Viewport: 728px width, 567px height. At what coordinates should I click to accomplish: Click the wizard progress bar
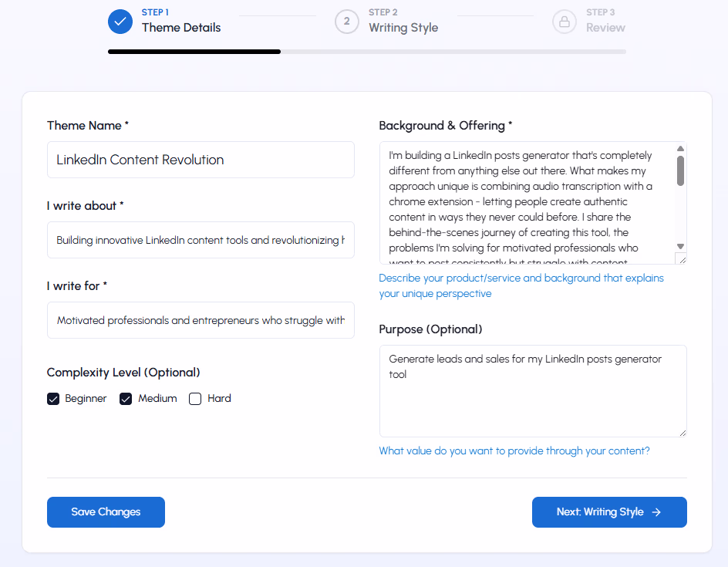point(367,52)
